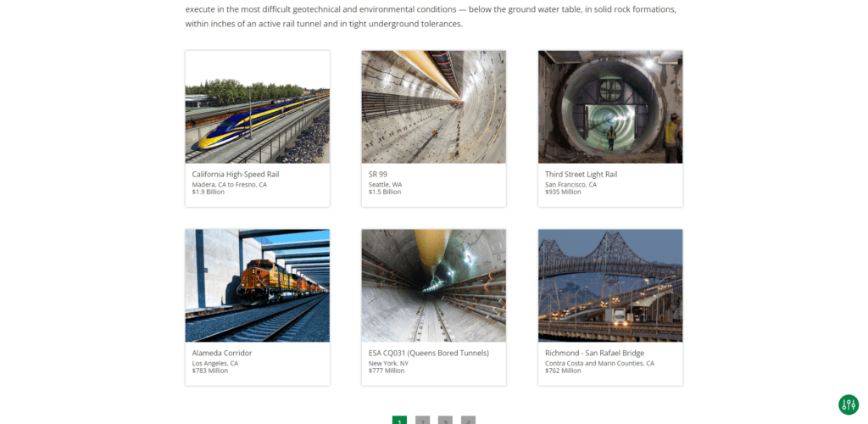Image resolution: width=868 pixels, height=424 pixels.
Task: View the SR 99 tunnel photo
Action: pos(433,107)
